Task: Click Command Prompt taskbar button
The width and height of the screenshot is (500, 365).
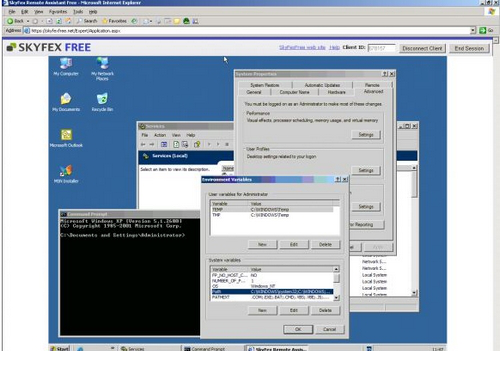Action: point(212,349)
